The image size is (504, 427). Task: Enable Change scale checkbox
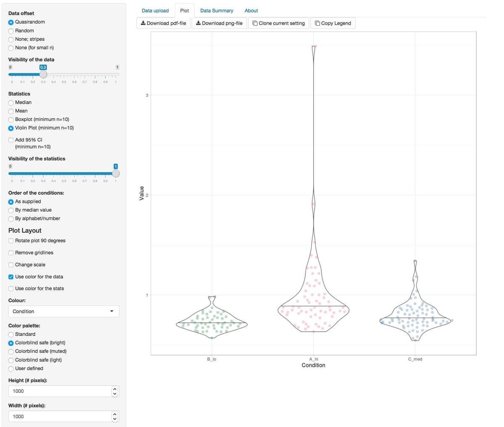(11, 265)
